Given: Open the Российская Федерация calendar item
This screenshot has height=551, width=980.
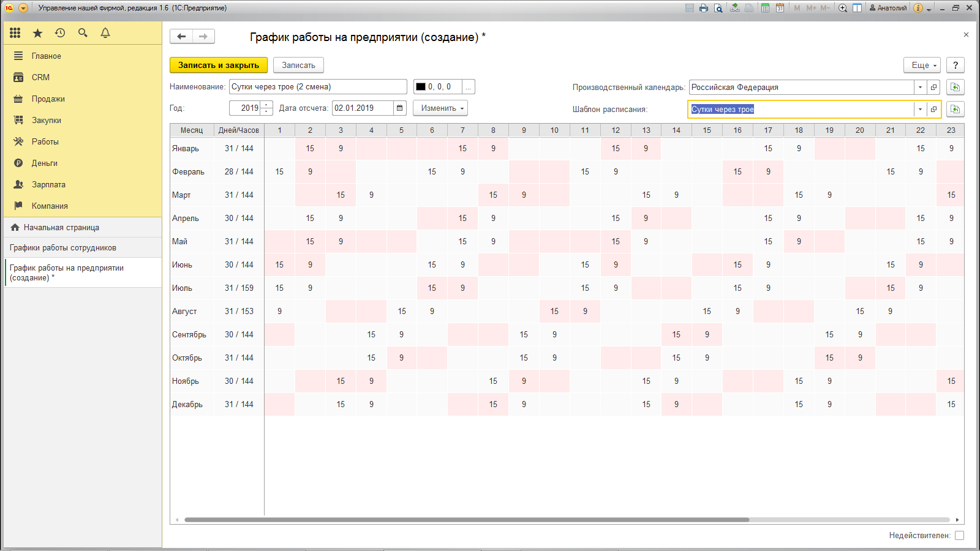Looking at the screenshot, I should (933, 87).
